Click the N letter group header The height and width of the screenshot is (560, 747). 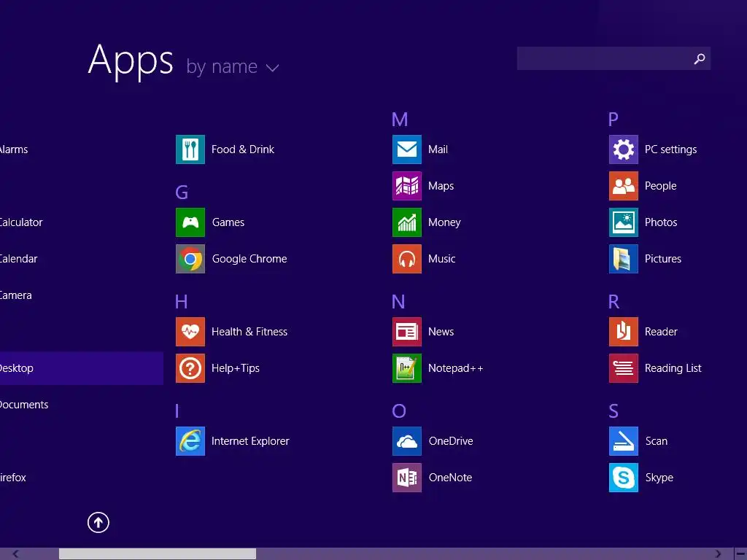[398, 302]
